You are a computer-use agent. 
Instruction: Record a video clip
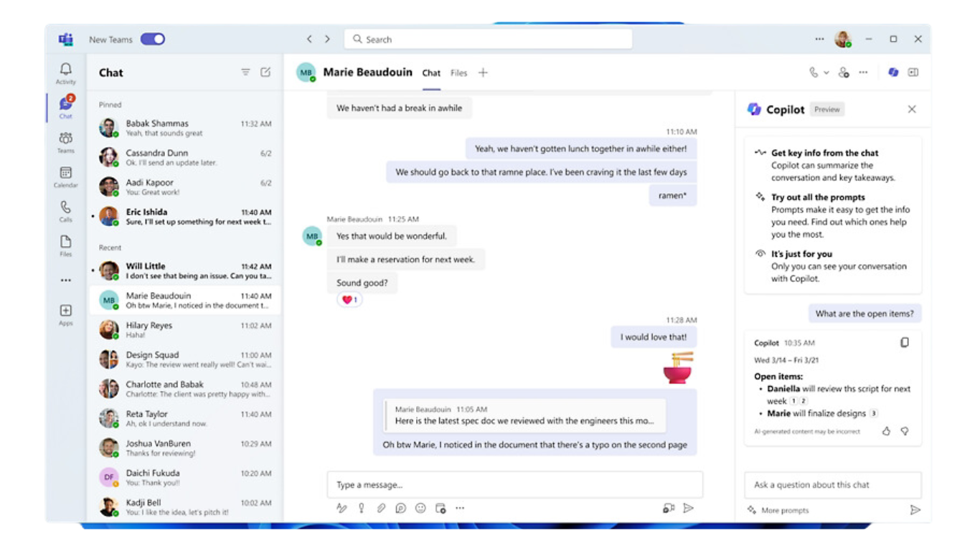coord(669,508)
